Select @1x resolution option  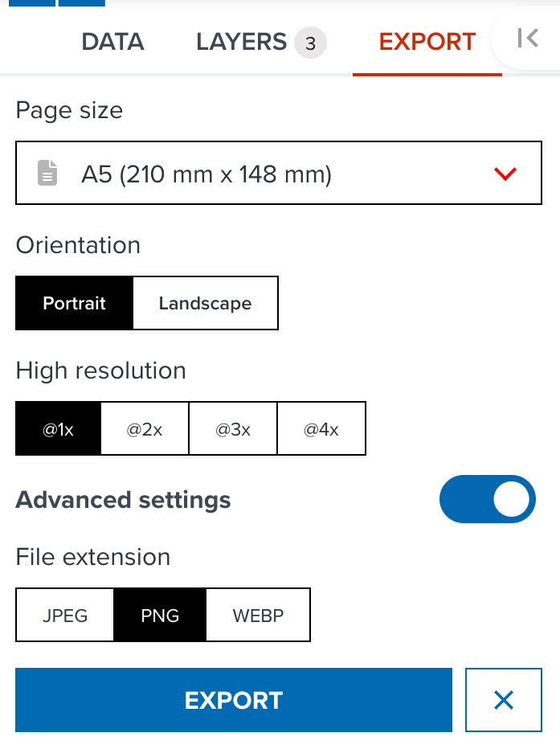59,429
